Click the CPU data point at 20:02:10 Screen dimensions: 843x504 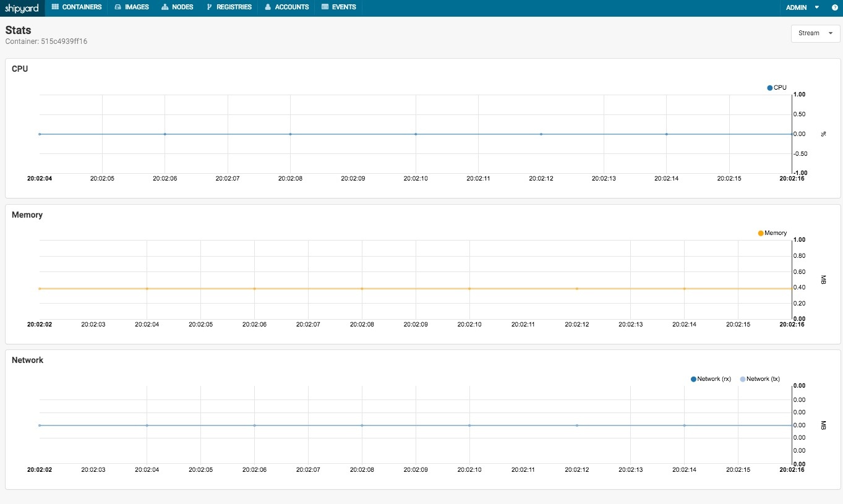pos(416,134)
